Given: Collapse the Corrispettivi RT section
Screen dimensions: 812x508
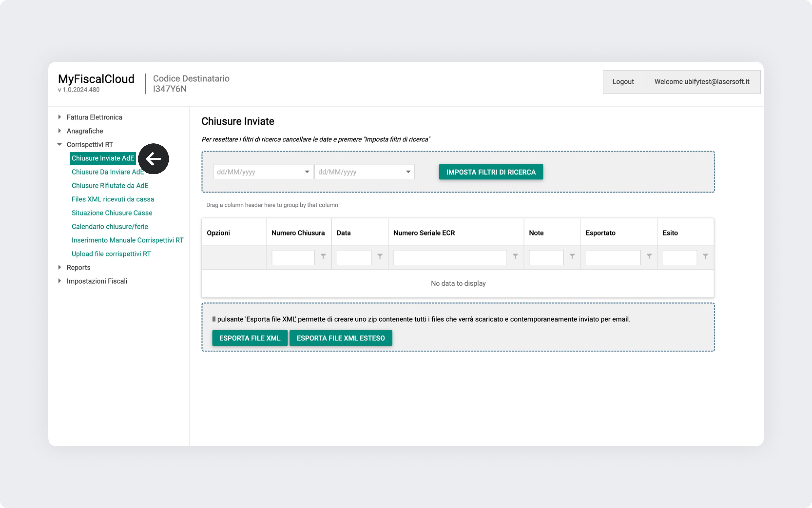Looking at the screenshot, I should click(59, 144).
